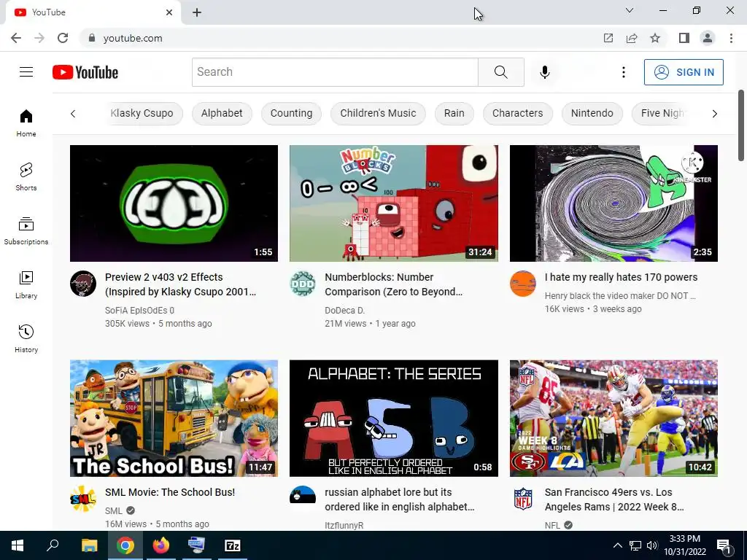Open File Explorer from taskbar
Image resolution: width=747 pixels, height=560 pixels.
[89, 545]
